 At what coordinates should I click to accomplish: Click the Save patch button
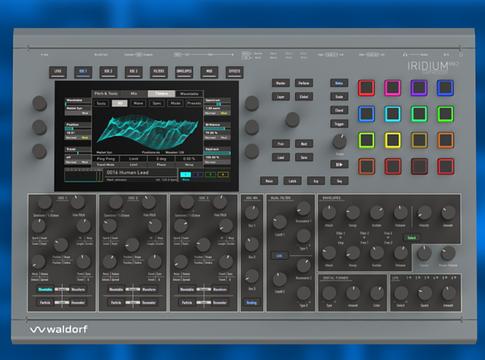coord(304,157)
